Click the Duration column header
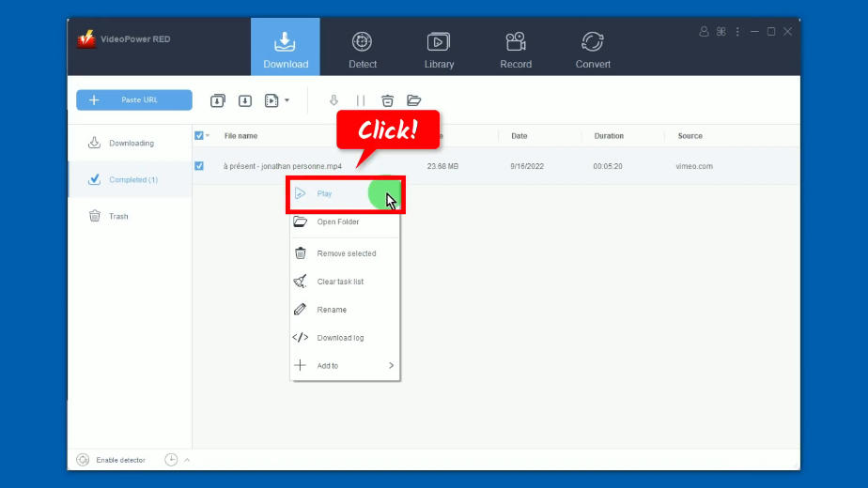 click(609, 135)
